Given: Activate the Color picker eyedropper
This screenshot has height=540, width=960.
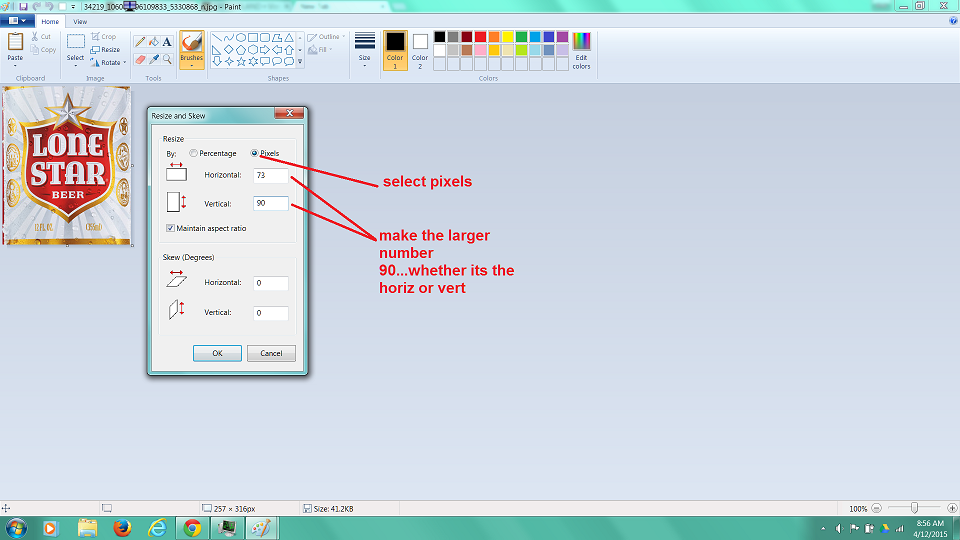Looking at the screenshot, I should pyautogui.click(x=153, y=59).
